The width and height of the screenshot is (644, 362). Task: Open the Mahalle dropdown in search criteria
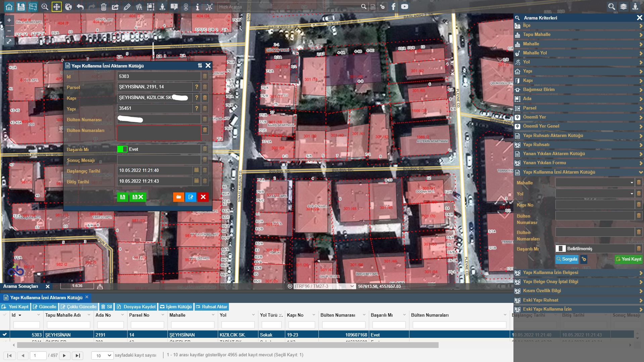(594, 183)
